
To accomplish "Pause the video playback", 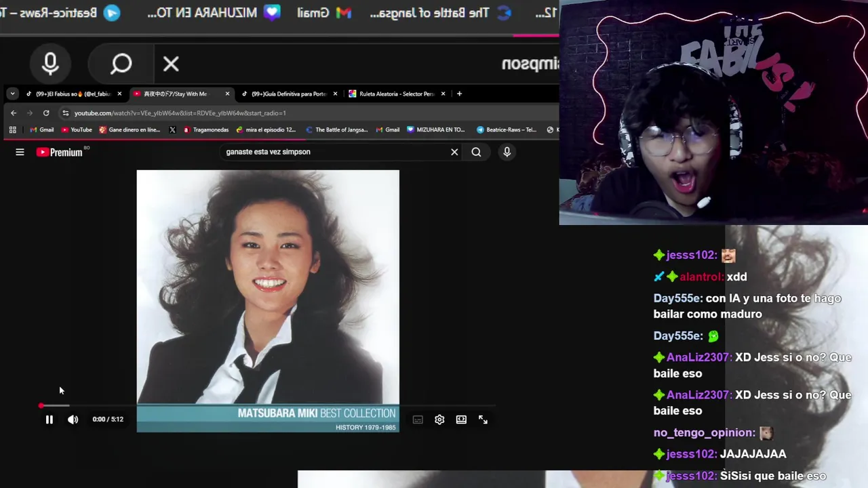I will [49, 420].
